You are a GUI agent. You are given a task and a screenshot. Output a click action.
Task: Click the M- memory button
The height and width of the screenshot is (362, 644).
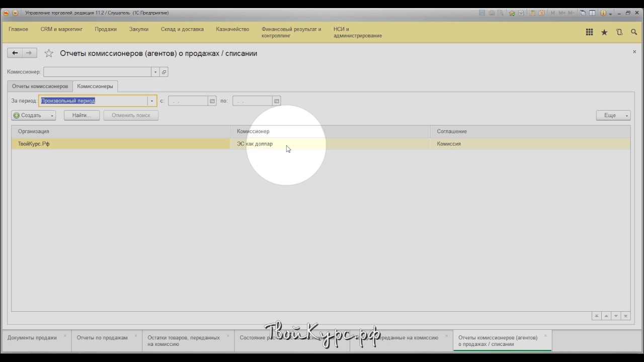(572, 13)
